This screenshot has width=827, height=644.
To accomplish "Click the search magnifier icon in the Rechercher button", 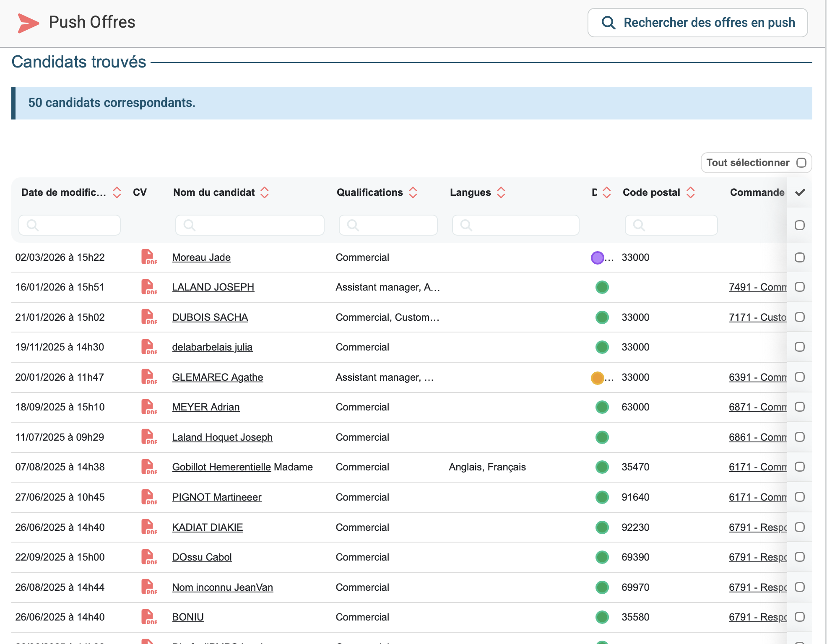I will tap(609, 23).
